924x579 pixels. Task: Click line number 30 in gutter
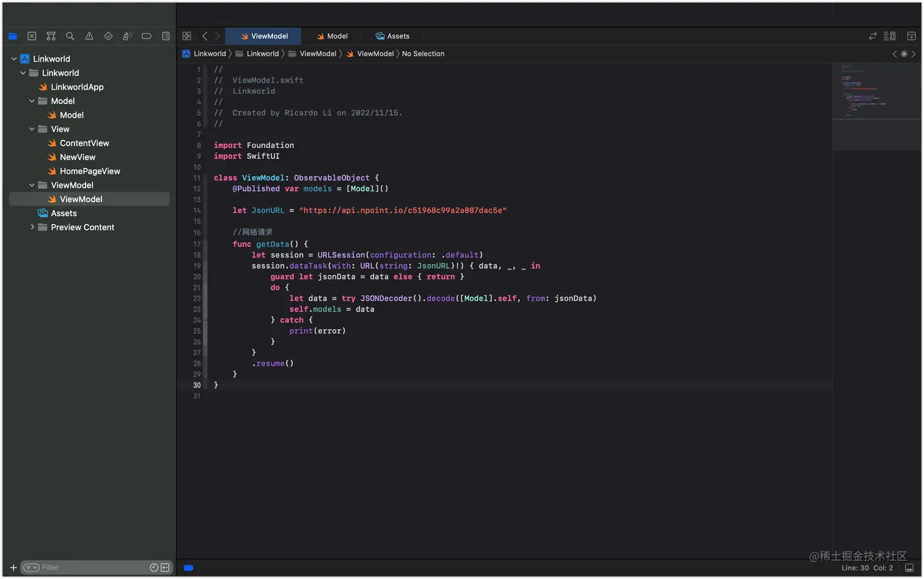[x=197, y=385]
